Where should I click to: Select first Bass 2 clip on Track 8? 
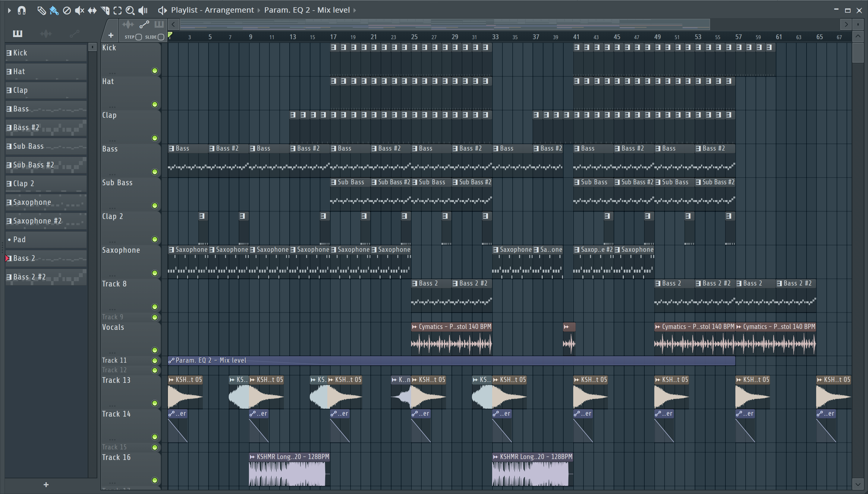tap(431, 295)
